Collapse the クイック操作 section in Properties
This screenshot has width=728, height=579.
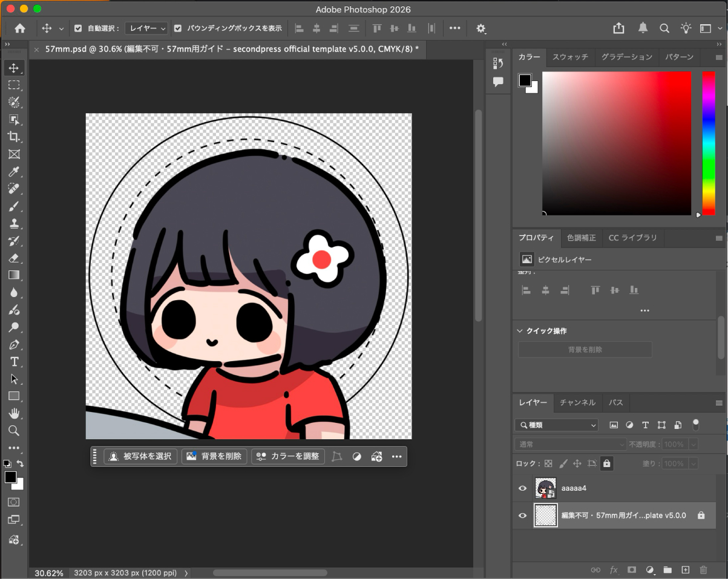tap(520, 331)
